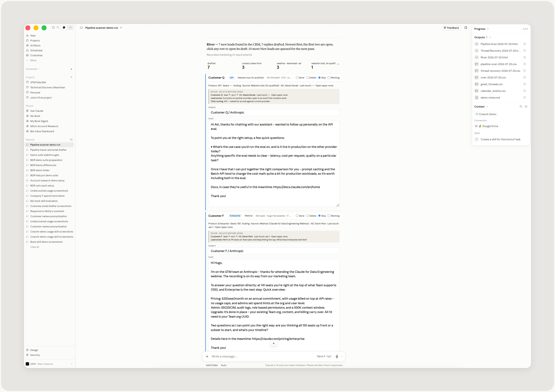Select Send radio for Customer F
Screen dimensions: 555x392
(297, 216)
